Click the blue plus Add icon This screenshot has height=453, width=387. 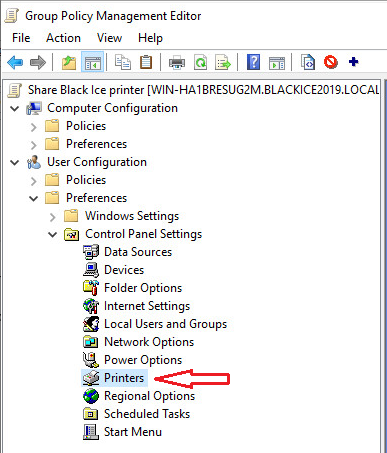tap(353, 62)
